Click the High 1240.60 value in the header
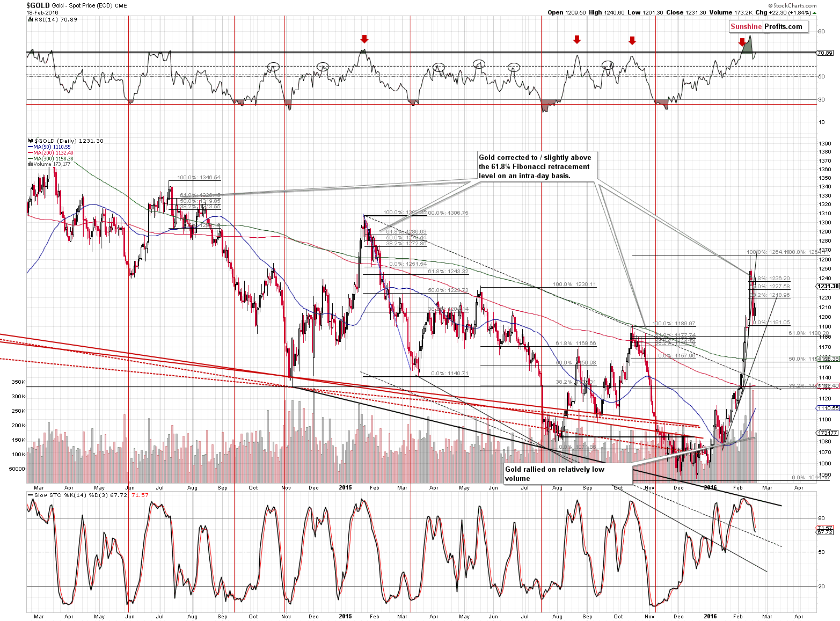 (607, 12)
